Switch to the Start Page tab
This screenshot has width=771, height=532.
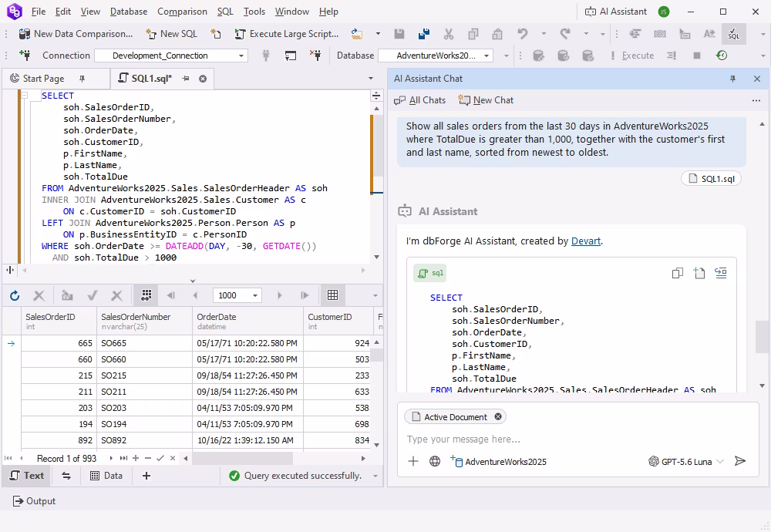click(43, 79)
